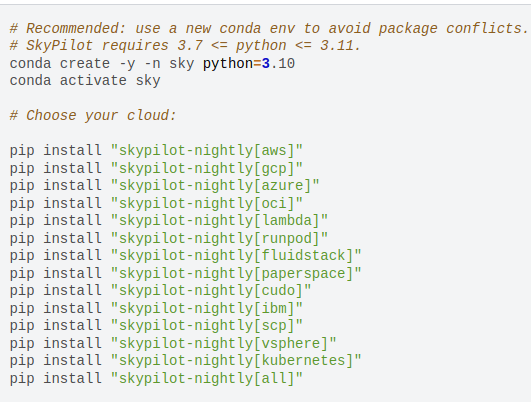The width and height of the screenshot is (531, 402).
Task: Click the SkyPilot python version requirement comment
Action: click(x=185, y=46)
